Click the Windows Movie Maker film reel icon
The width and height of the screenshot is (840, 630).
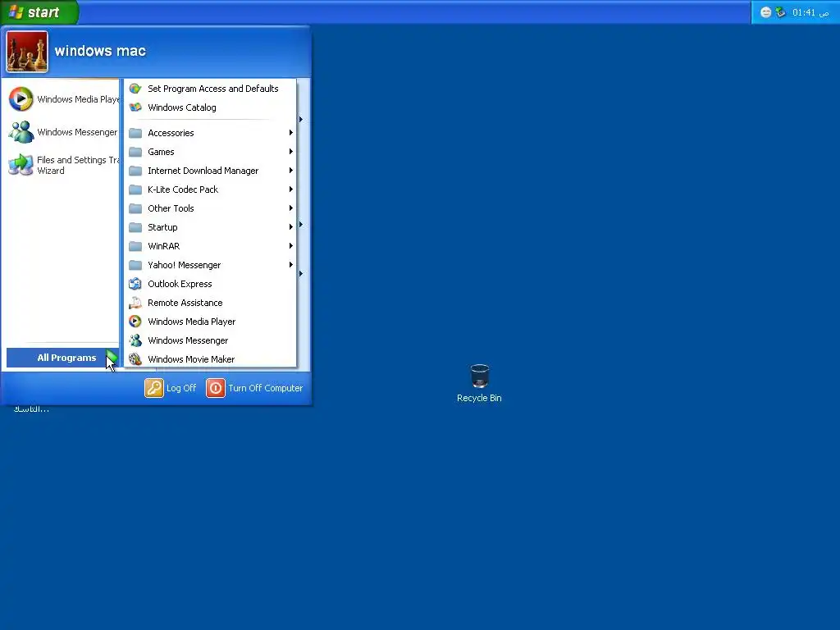coord(135,359)
